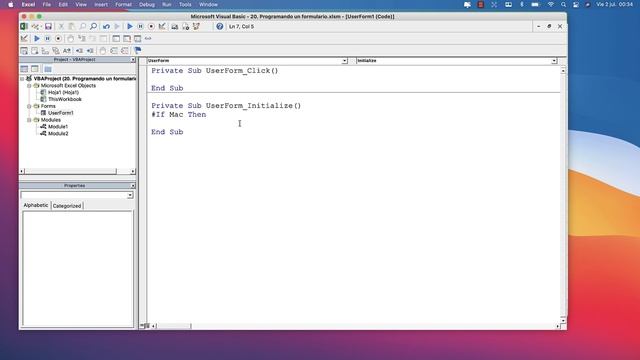The width and height of the screenshot is (640, 360).
Task: Open the Immediate Window icon
Action: (127, 38)
